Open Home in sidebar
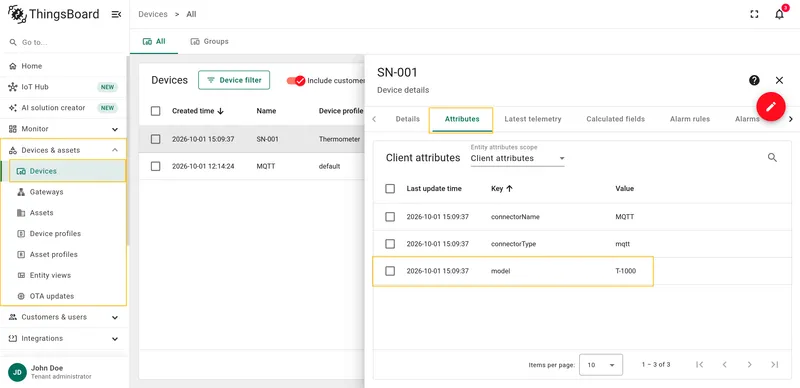Image resolution: width=800 pixels, height=388 pixels. (x=63, y=66)
